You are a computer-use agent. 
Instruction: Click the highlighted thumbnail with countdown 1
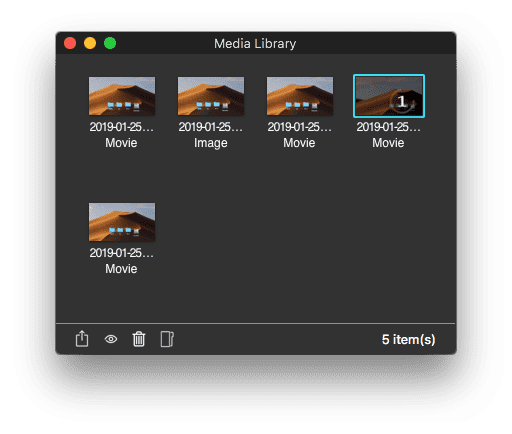[x=389, y=96]
